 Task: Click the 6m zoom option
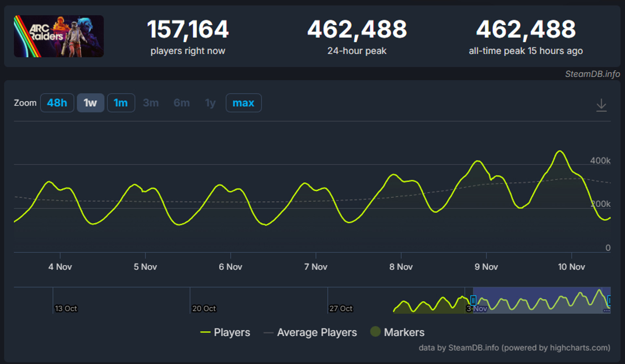(x=182, y=103)
